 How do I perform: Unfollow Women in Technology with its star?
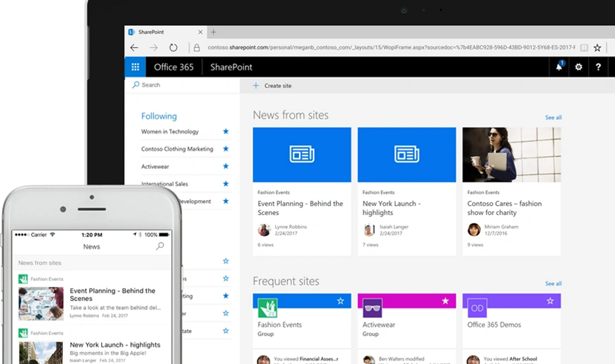coord(226,132)
